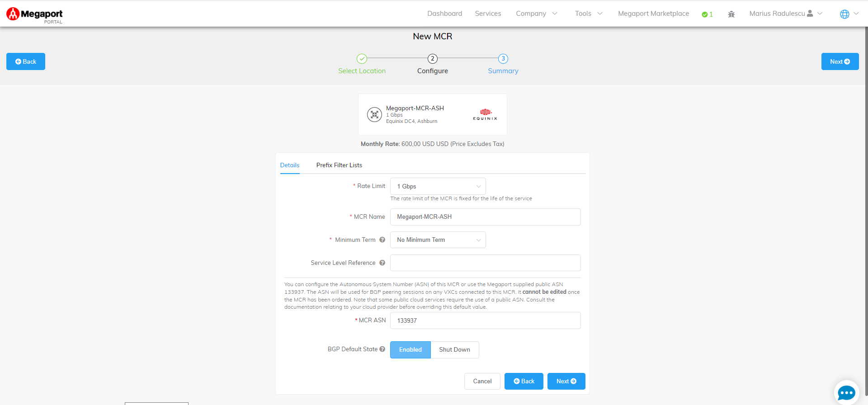
Task: Click the BGP Default State help icon
Action: click(x=382, y=349)
